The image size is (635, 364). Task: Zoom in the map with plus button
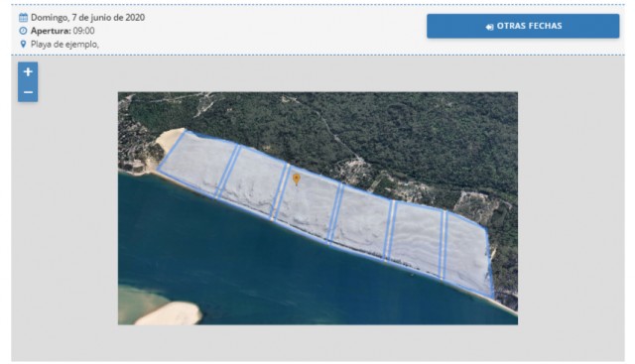(x=28, y=72)
